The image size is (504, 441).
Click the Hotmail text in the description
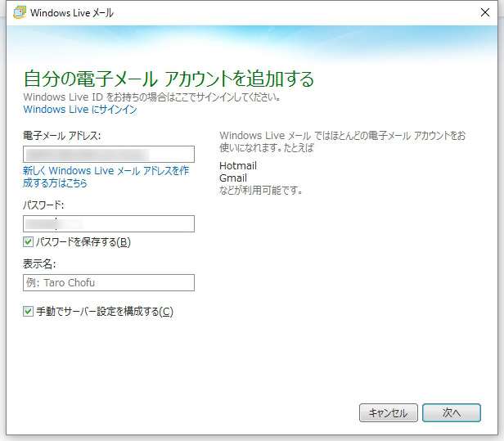(238, 166)
